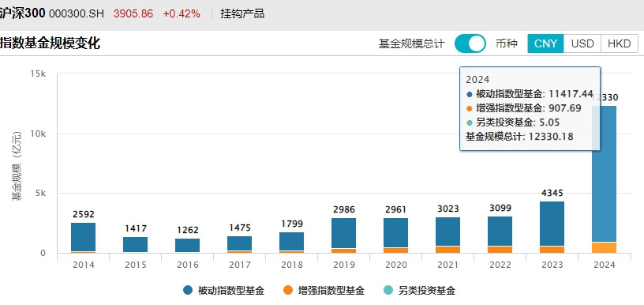Click the 沪深300 index name
Image resolution: width=644 pixels, height=305 pixels.
pyautogui.click(x=23, y=13)
